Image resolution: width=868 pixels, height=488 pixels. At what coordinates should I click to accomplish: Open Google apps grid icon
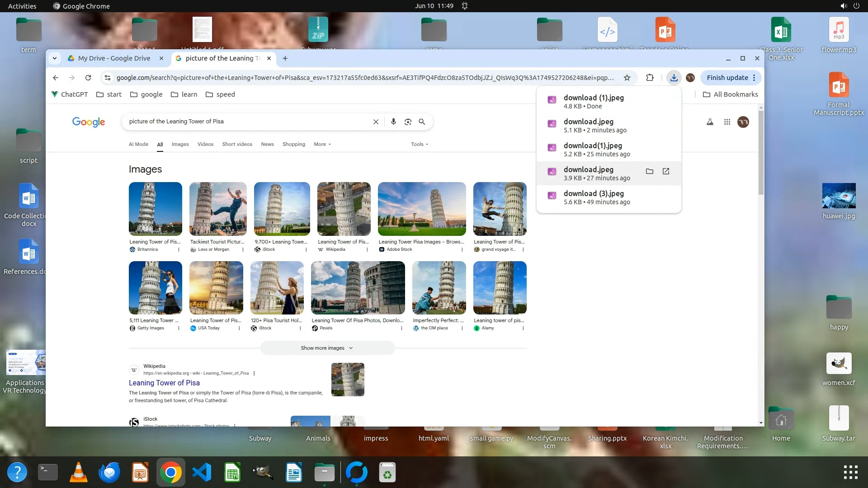[x=727, y=122]
